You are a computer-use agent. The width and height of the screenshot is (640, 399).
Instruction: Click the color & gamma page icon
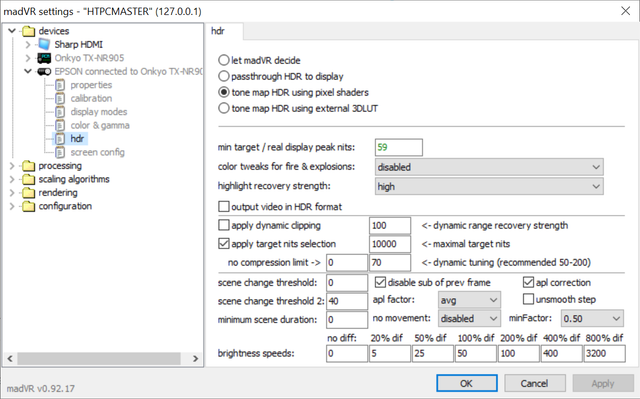60,125
